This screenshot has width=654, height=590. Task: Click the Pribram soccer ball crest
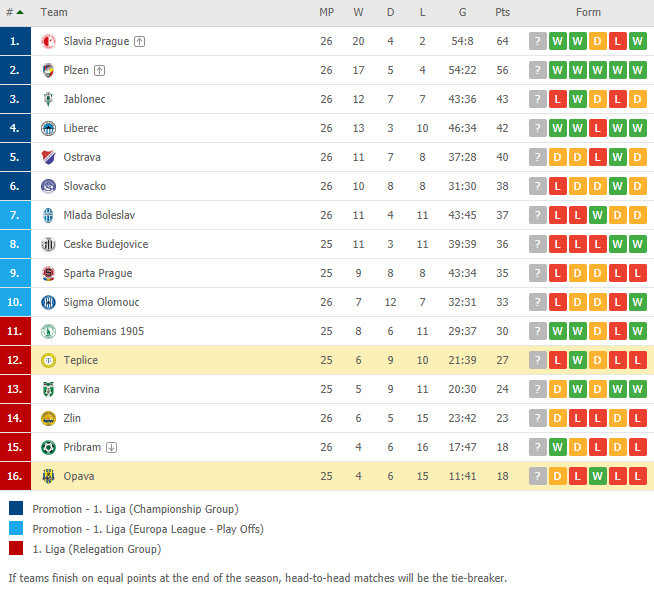pos(48,447)
